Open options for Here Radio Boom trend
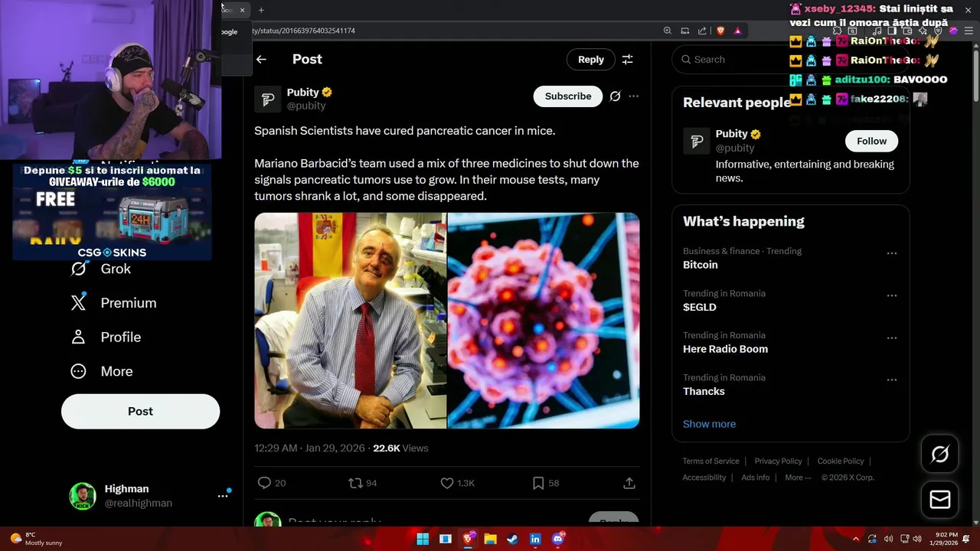Screen dimensions: 980x551 [x=891, y=337]
